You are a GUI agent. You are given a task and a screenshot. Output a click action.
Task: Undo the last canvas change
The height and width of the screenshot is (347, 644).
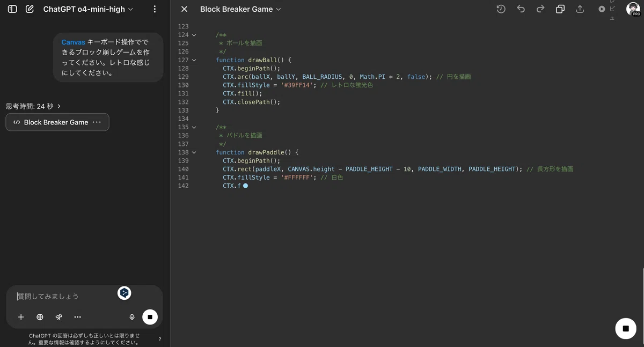tap(521, 9)
